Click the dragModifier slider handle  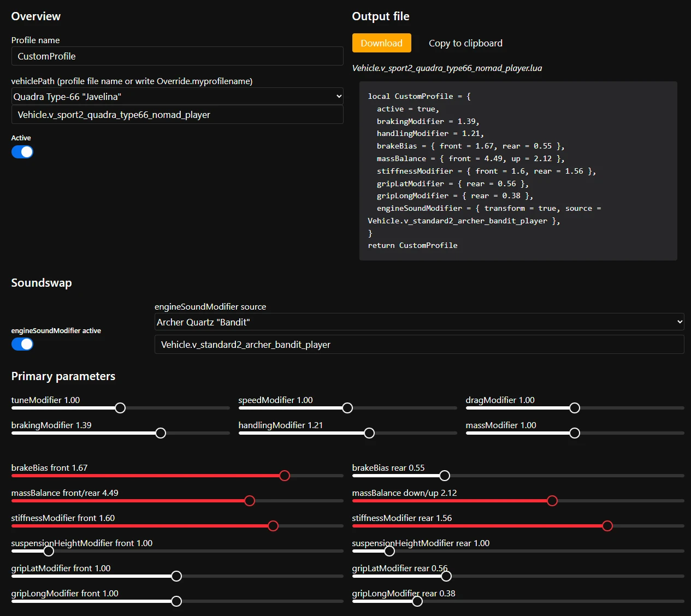click(575, 408)
